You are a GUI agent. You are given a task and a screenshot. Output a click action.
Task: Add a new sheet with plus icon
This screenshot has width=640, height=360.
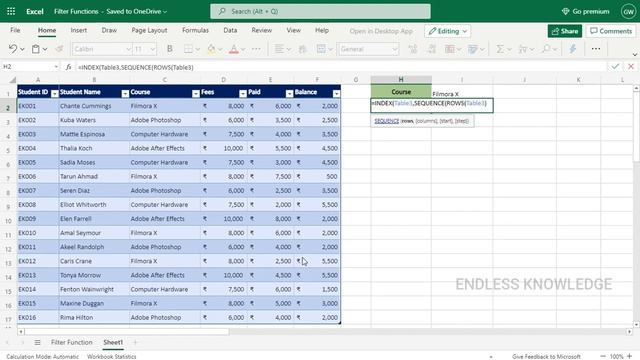coord(135,342)
